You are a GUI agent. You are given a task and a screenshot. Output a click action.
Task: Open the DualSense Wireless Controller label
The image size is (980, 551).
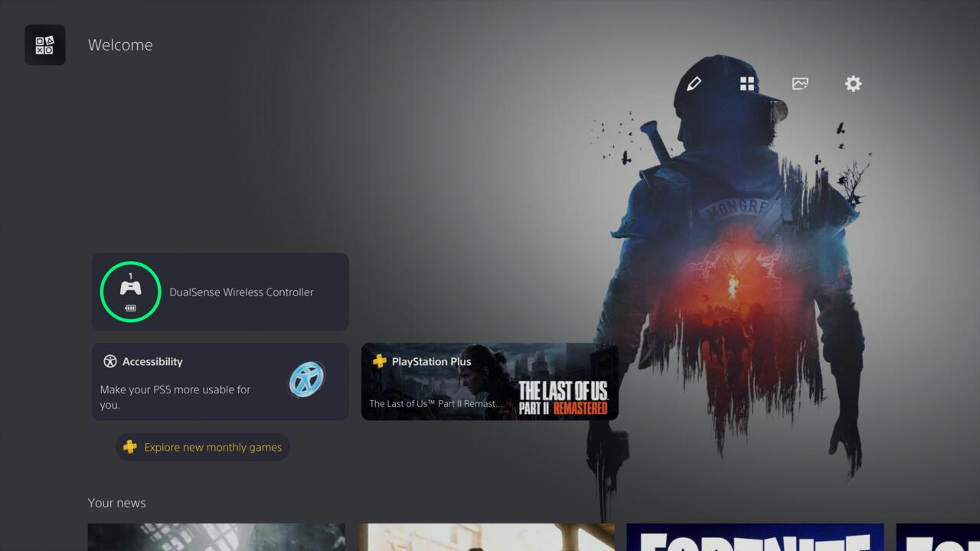[x=241, y=292]
